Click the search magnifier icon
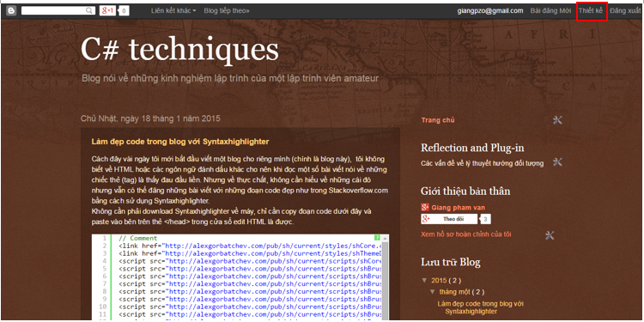This screenshot has width=644, height=322. coord(89,11)
